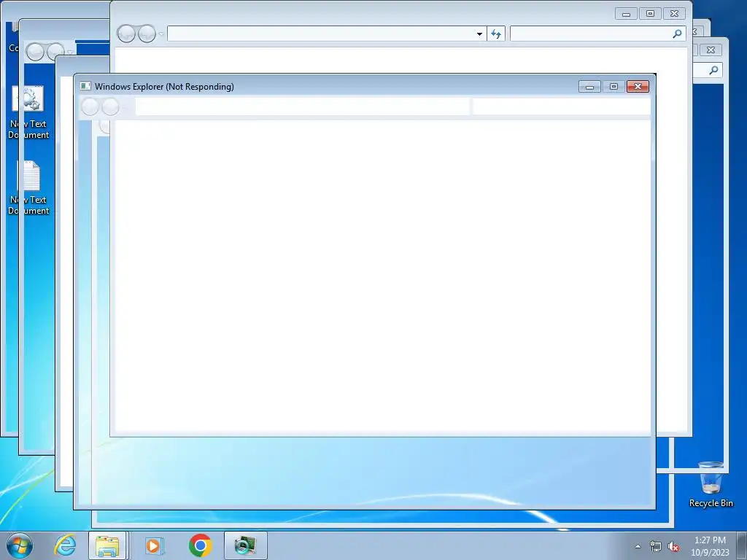Open the clock showing 1:27 PM
The width and height of the screenshot is (747, 560).
tap(710, 546)
